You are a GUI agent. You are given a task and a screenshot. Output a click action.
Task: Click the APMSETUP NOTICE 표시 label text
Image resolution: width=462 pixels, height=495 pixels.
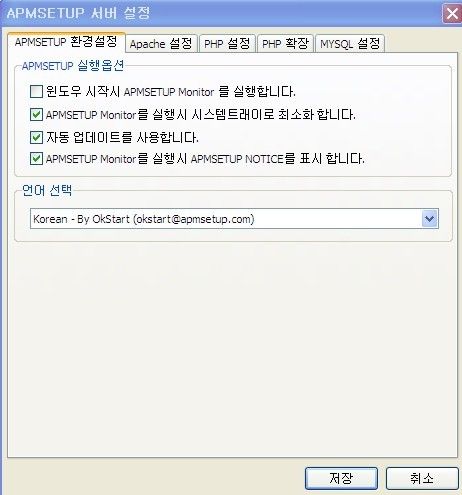pos(205,159)
